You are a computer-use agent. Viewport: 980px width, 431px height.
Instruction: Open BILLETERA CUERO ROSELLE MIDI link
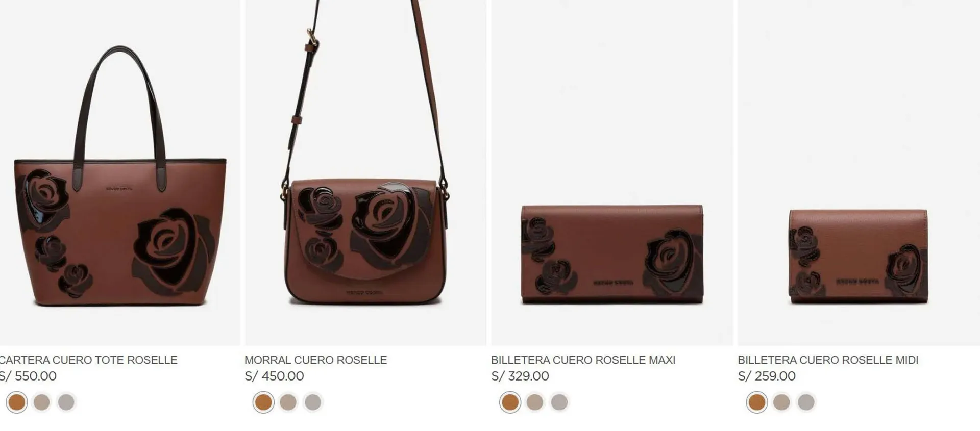(x=828, y=360)
